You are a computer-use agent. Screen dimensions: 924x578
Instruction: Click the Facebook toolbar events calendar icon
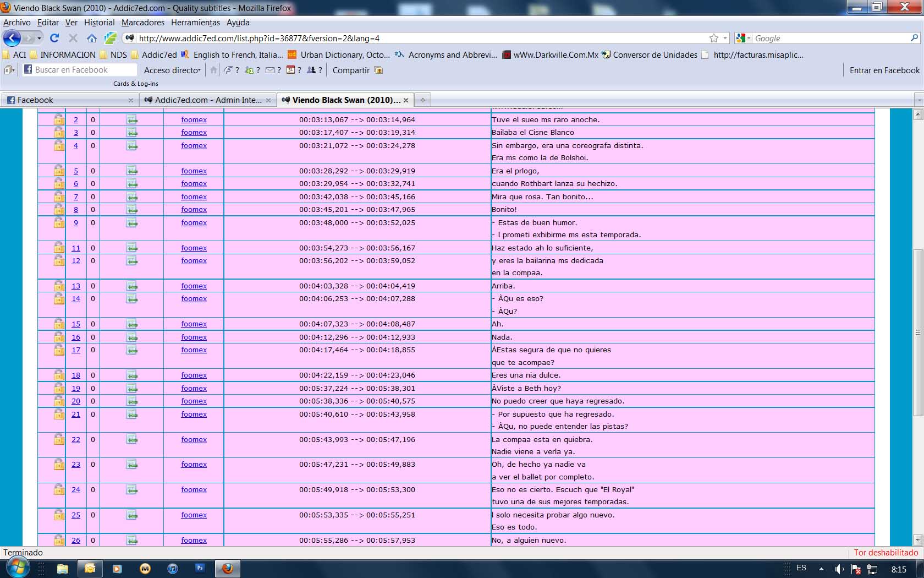pyautogui.click(x=290, y=70)
